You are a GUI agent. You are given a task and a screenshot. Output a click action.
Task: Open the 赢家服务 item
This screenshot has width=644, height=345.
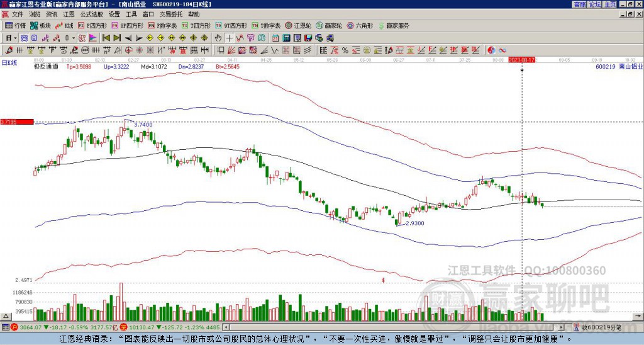click(x=394, y=26)
